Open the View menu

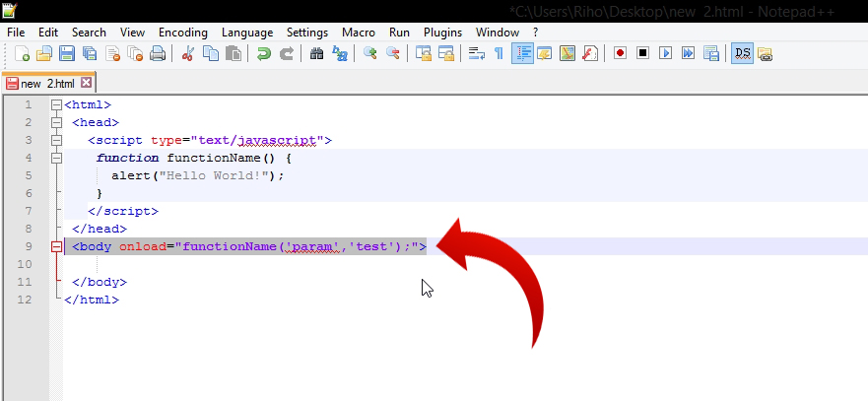point(132,33)
